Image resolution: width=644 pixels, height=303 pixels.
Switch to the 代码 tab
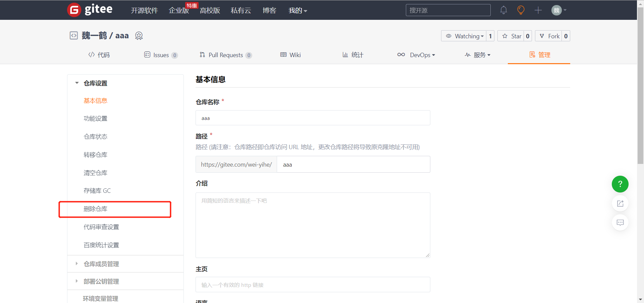(x=99, y=55)
